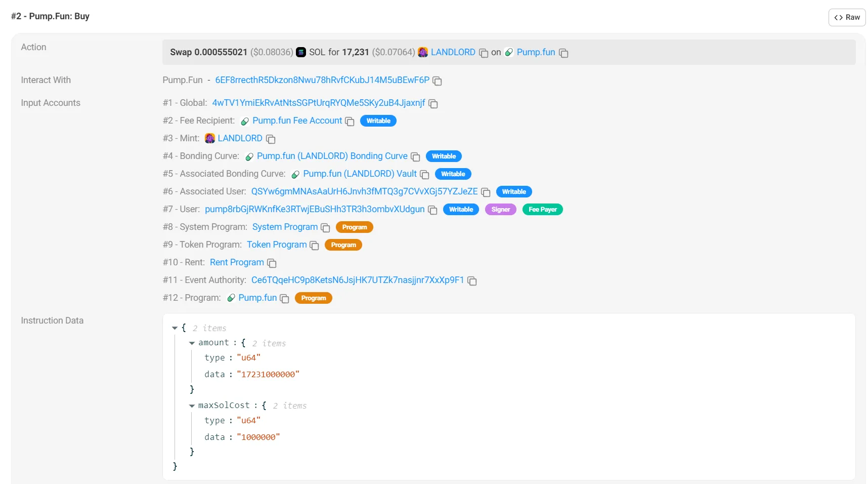Click the Writable badge on Associated User row
Image resolution: width=868 pixels, height=484 pixels.
point(514,192)
